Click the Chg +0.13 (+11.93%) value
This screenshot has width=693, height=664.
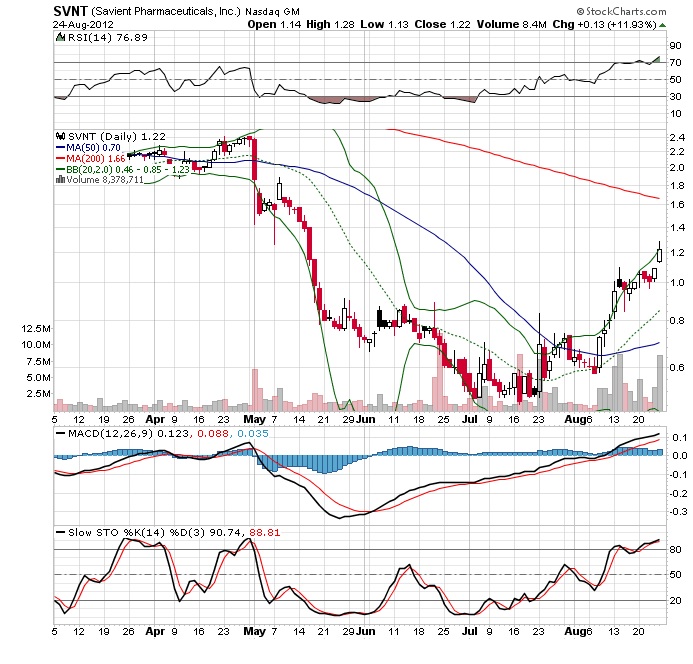coord(604,24)
